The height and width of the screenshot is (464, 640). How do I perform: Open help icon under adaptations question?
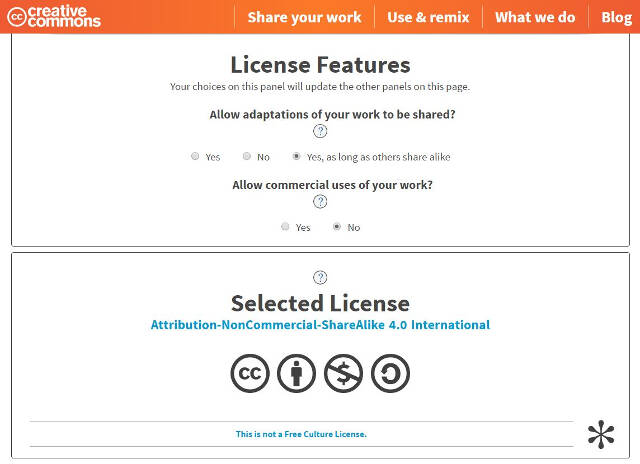(320, 131)
